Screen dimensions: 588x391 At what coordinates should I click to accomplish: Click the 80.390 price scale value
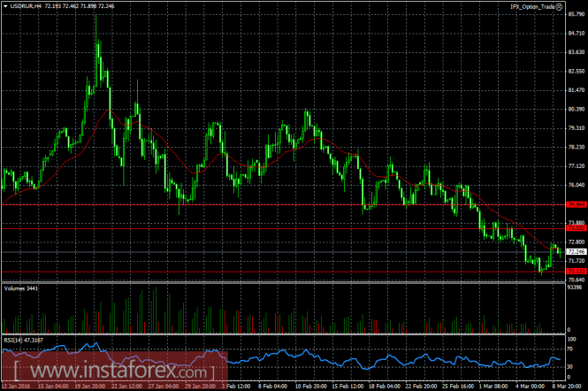pos(577,109)
